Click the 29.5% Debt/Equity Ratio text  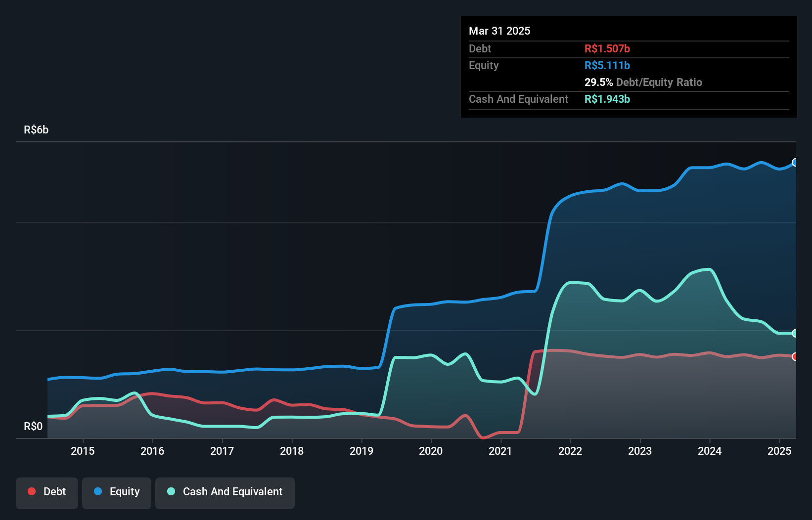pos(643,82)
